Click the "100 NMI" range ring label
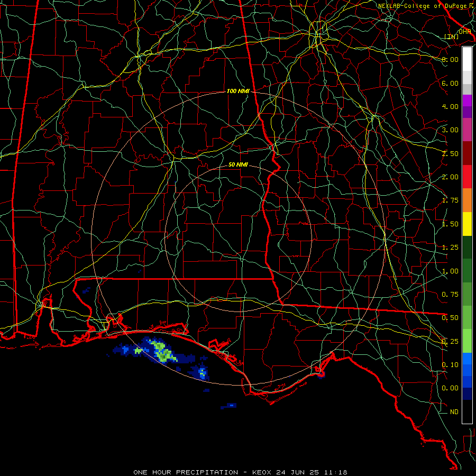 [238, 91]
